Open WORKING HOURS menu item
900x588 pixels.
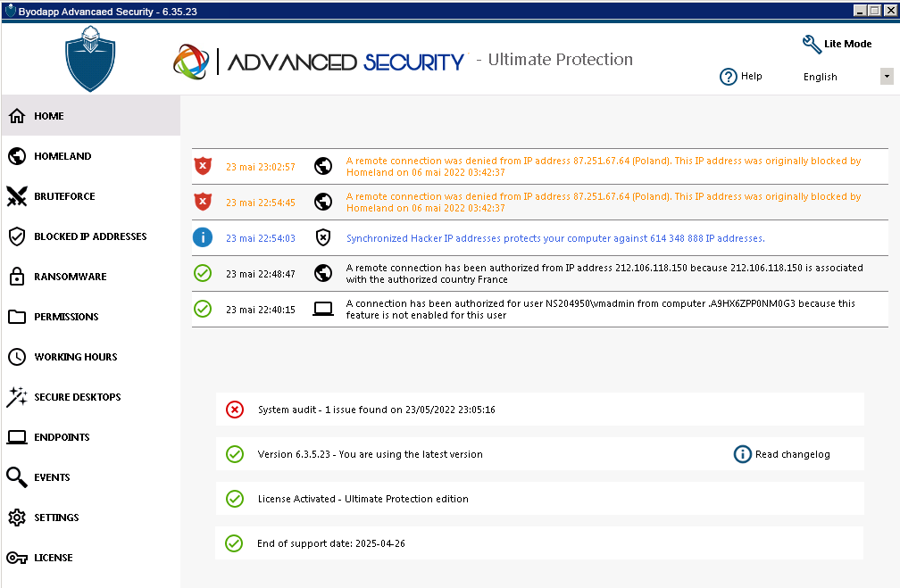tap(91, 357)
